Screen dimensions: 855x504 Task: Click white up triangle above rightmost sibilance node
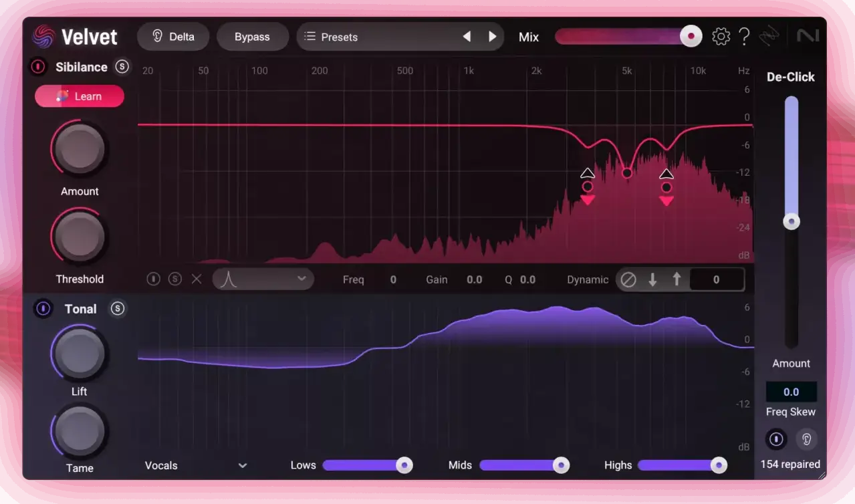pos(666,174)
